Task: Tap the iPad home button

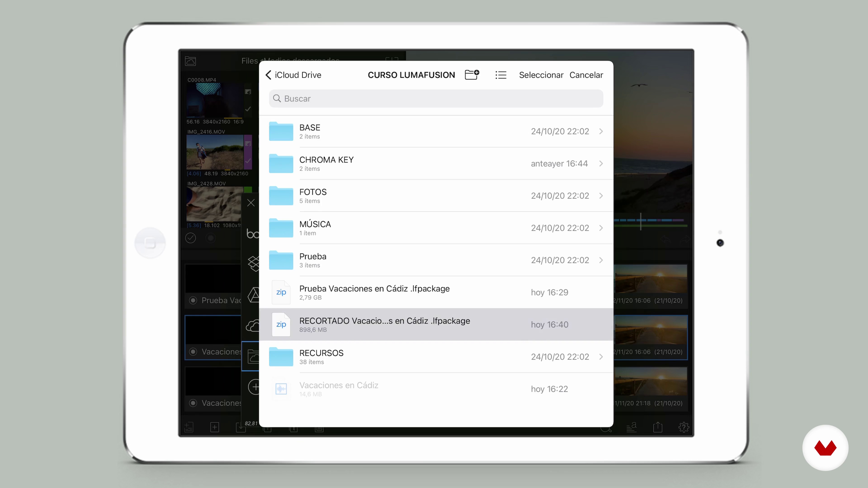Action: pos(150,243)
